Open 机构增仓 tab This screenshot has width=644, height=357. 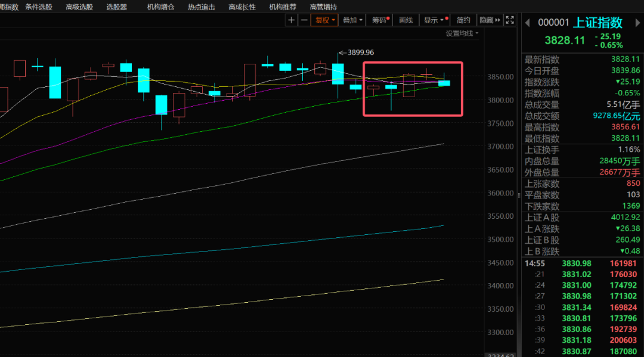pos(160,7)
